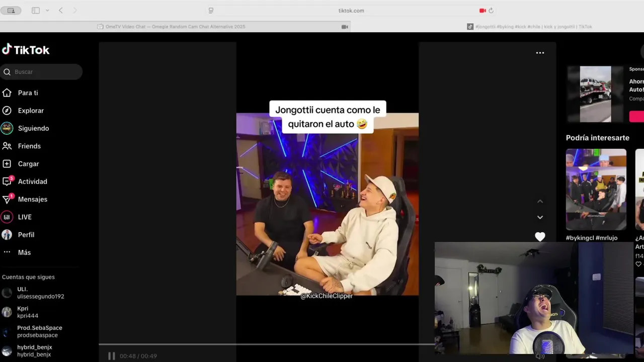Viewport: 644px width, 362px height.
Task: Click the Podría interesarte heading
Action: 598,138
